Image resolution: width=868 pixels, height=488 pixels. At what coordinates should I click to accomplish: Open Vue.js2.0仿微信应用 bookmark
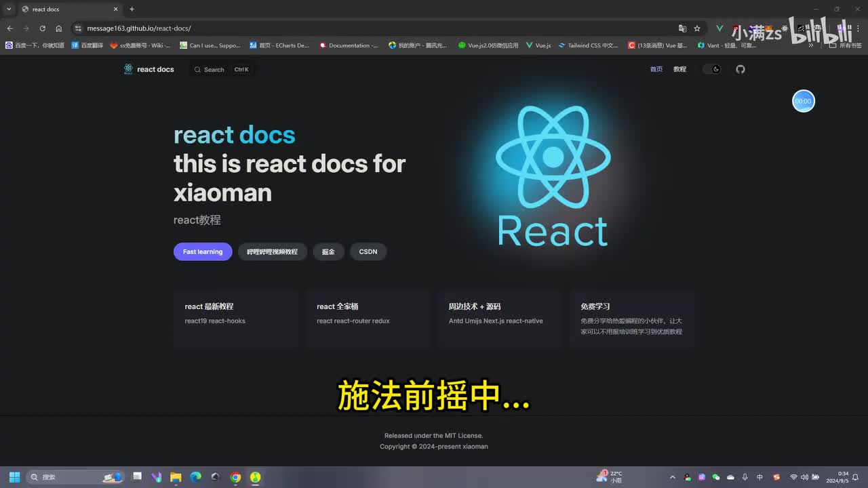[488, 45]
